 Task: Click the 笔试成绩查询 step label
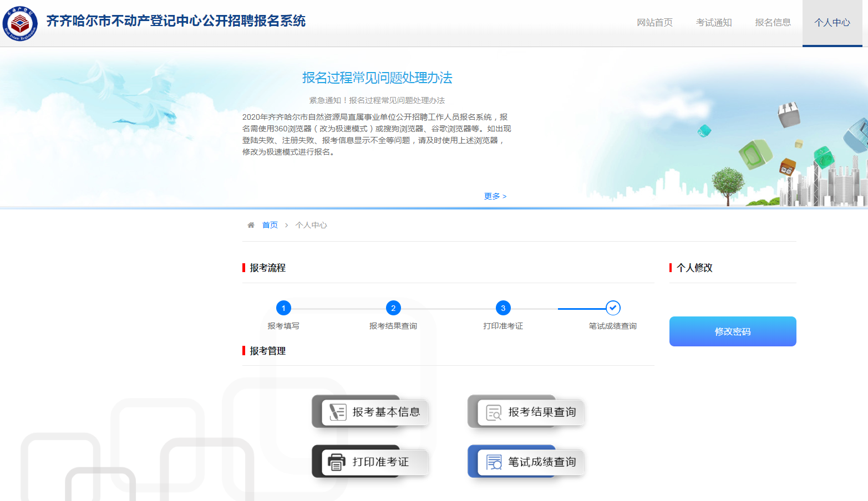coord(613,326)
